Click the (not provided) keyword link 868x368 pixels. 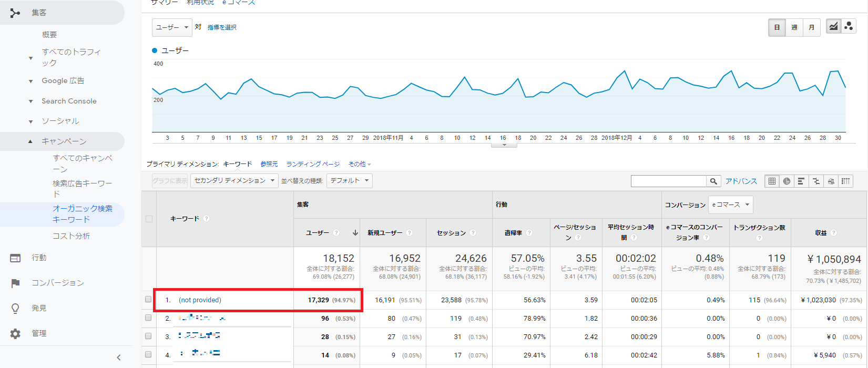[200, 300]
